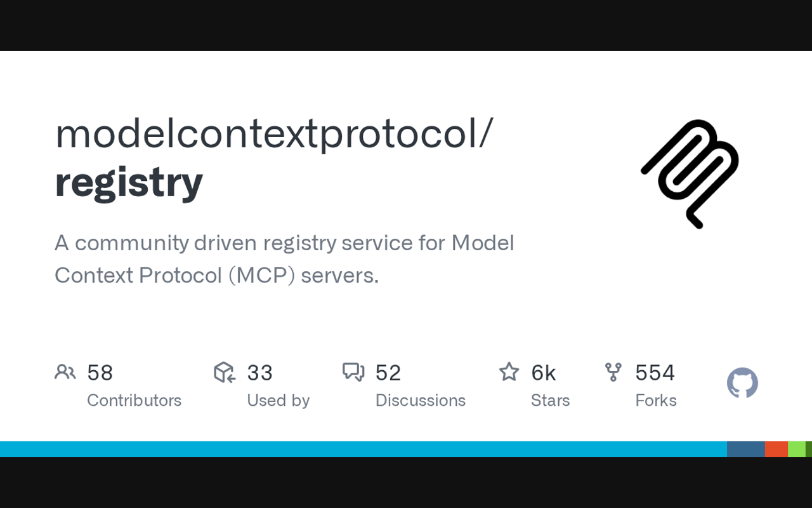Click the Discussions speech bubble icon
The width and height of the screenshot is (812, 508).
point(353,372)
